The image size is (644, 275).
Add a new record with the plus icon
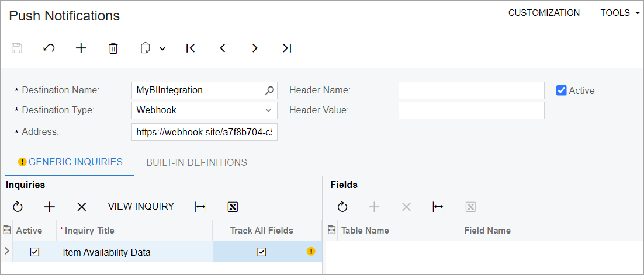tap(81, 48)
